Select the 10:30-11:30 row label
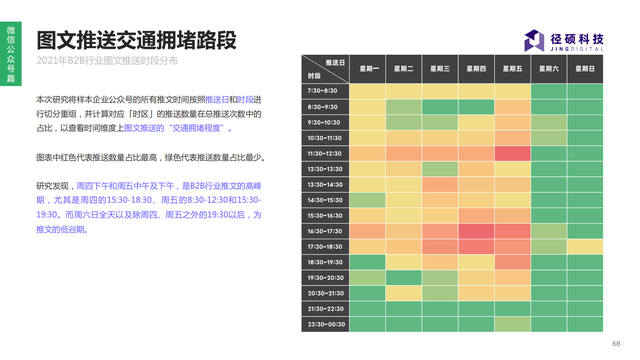Image resolution: width=640 pixels, height=360 pixels. coord(325,138)
